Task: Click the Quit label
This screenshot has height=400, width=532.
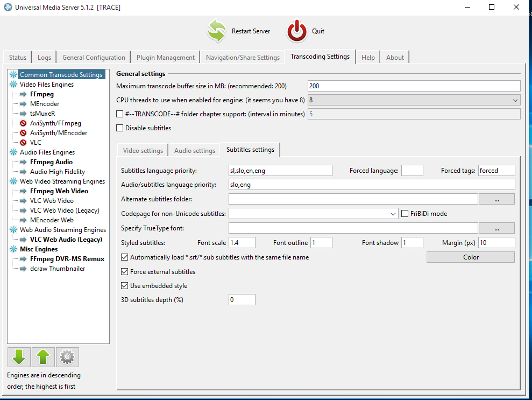Action: 318,31
